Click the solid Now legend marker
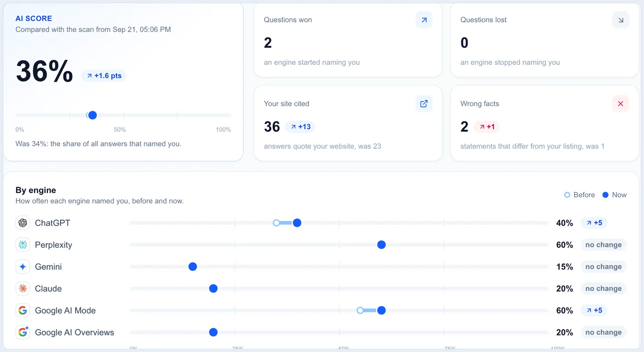 tap(605, 195)
